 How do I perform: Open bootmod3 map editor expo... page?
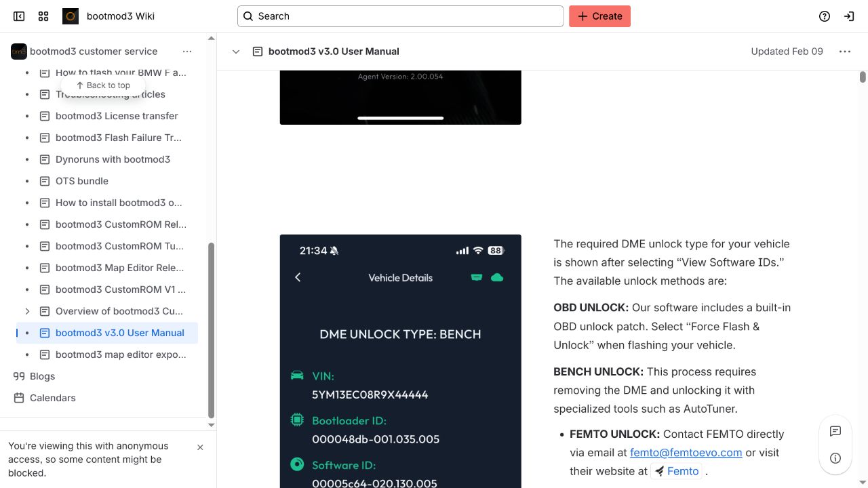click(121, 354)
